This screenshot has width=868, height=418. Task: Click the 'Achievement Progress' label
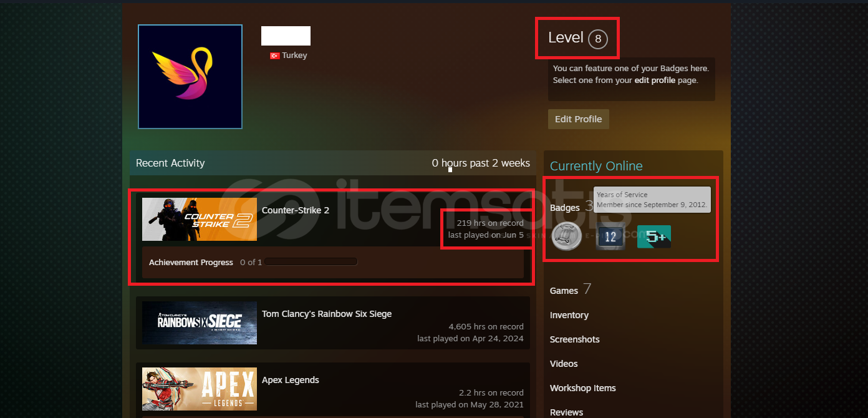coord(191,263)
